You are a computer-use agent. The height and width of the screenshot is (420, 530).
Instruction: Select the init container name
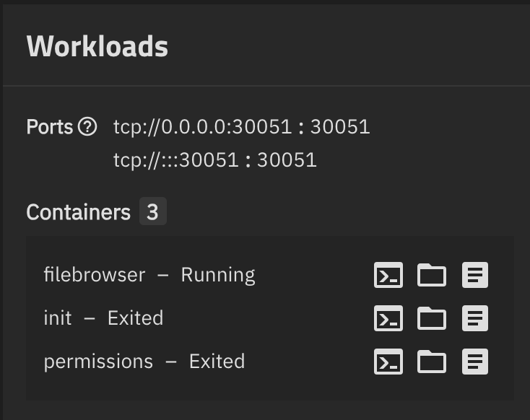tap(58, 318)
